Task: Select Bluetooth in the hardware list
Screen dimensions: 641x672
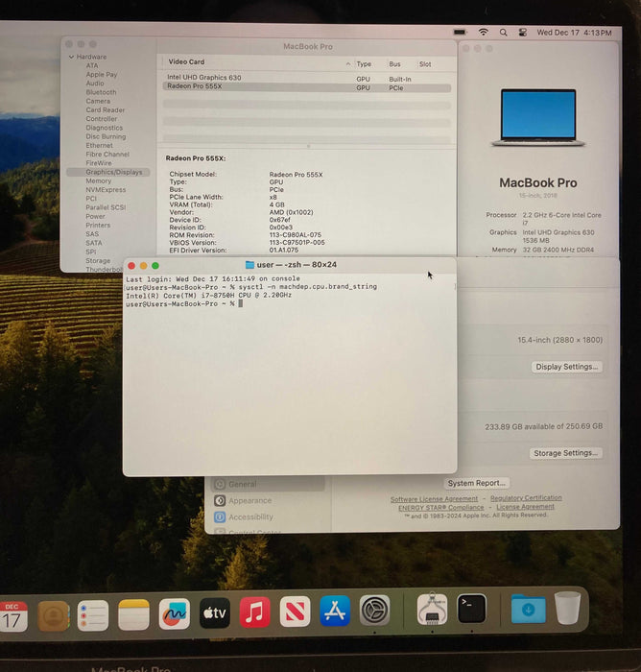Action: pos(101,92)
